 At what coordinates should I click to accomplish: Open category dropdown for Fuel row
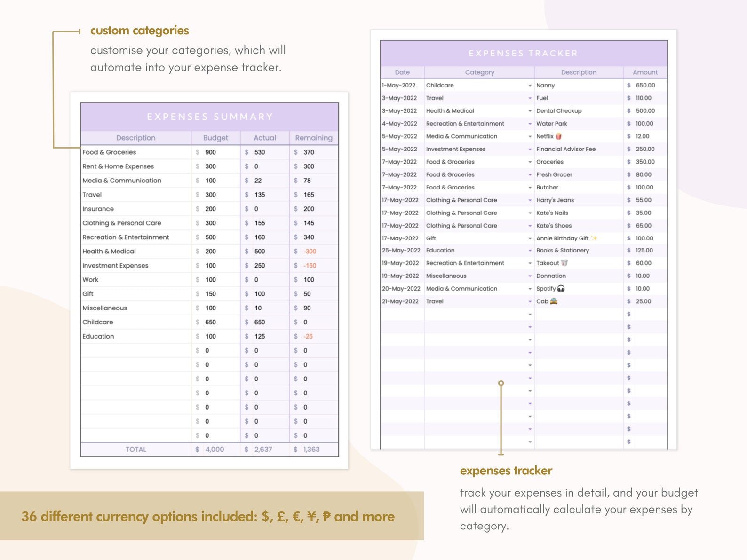tap(530, 98)
